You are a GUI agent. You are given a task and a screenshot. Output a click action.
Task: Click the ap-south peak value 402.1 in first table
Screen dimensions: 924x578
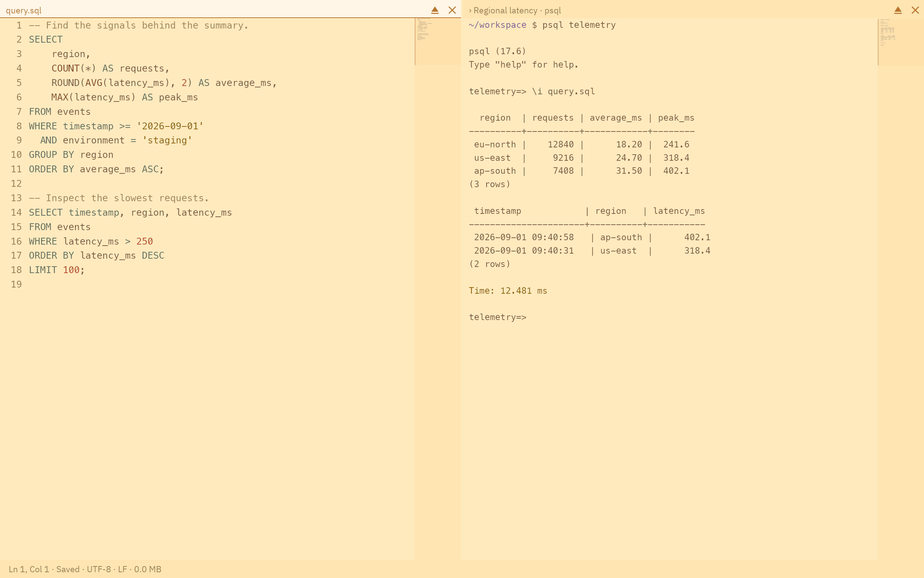[x=676, y=171]
